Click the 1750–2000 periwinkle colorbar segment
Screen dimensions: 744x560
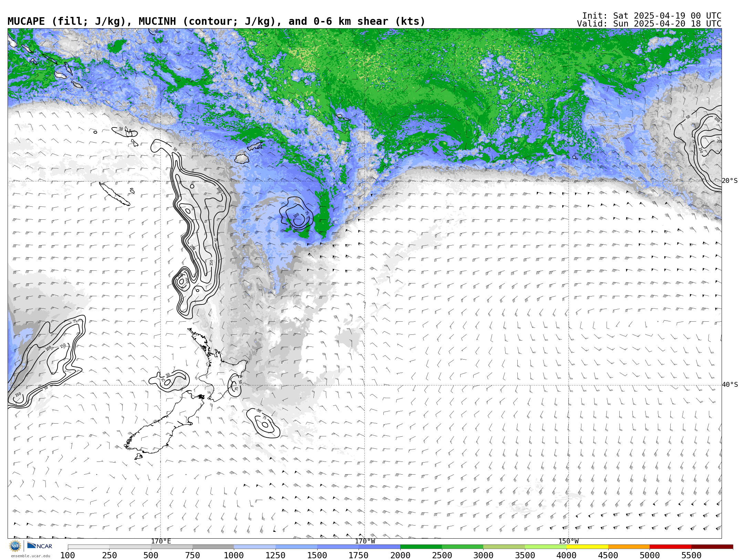click(380, 547)
